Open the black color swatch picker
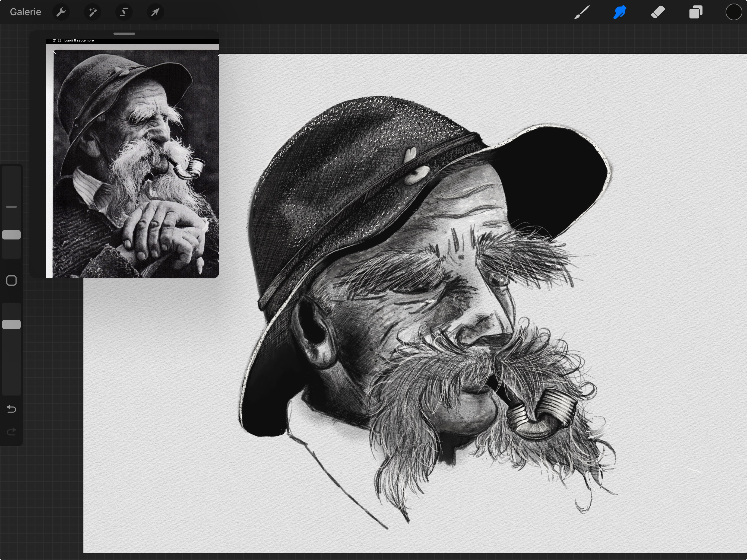Image resolution: width=747 pixels, height=560 pixels. pos(733,12)
